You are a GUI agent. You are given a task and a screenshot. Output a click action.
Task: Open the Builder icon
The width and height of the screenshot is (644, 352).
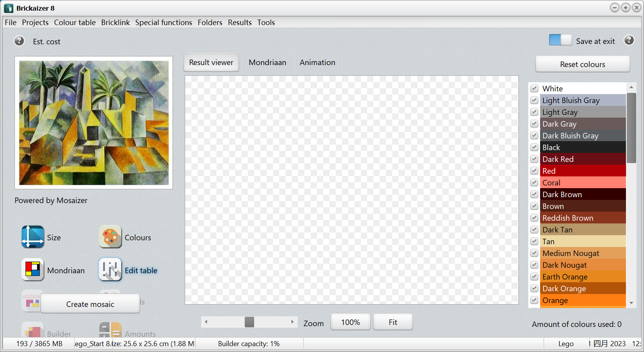tap(33, 330)
